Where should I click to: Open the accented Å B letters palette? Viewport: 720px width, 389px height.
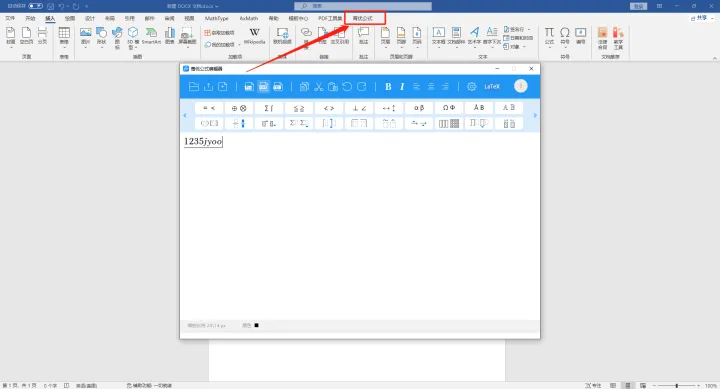[479, 108]
